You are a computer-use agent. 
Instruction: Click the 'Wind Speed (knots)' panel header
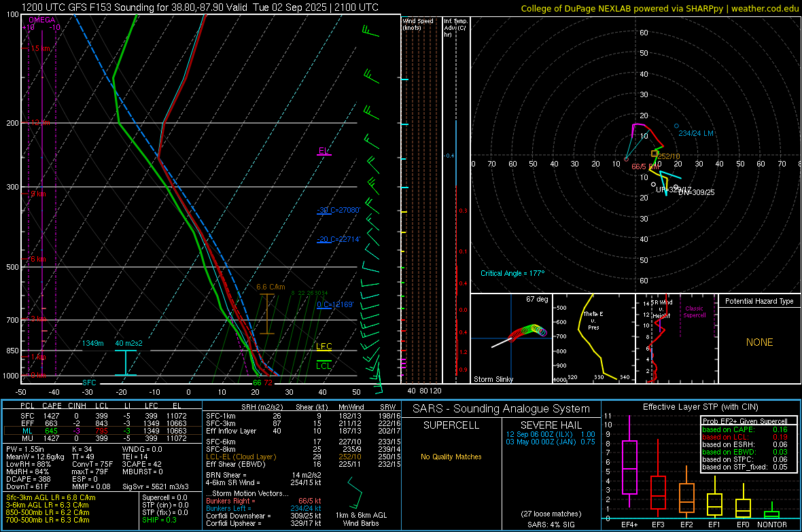[x=417, y=24]
